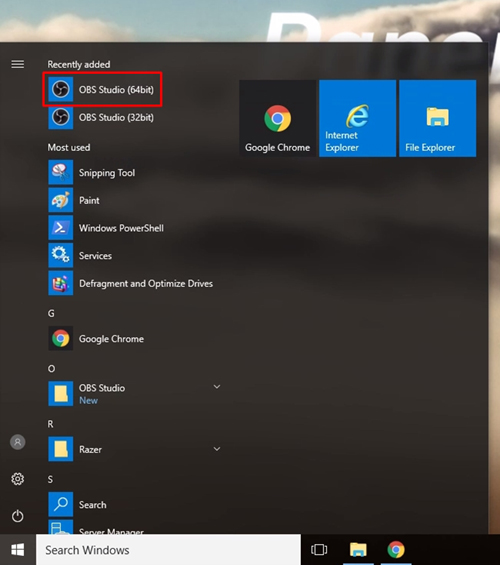Launch OBS Studio (32bit) from Recently added
Viewport: 500px width, 565px height.
point(101,117)
